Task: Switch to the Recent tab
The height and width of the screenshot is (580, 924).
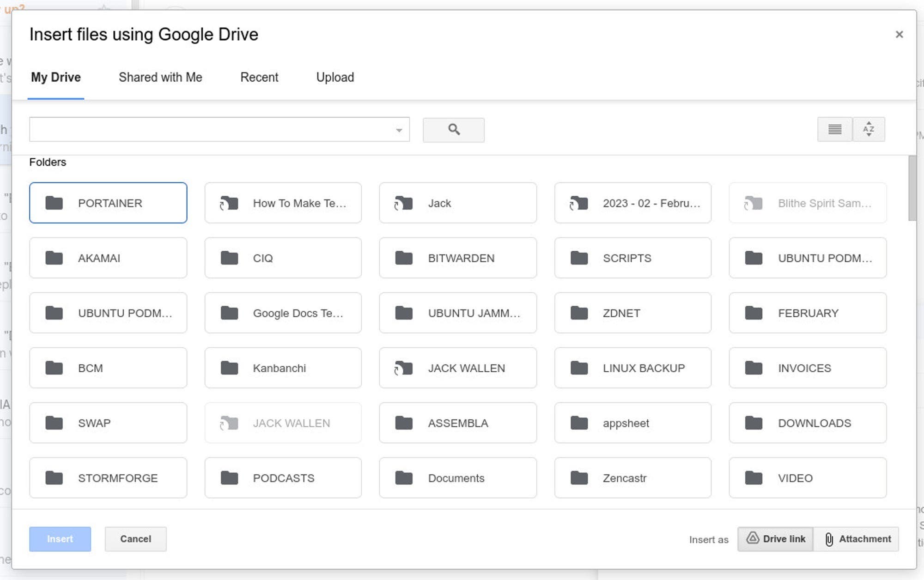Action: [259, 77]
